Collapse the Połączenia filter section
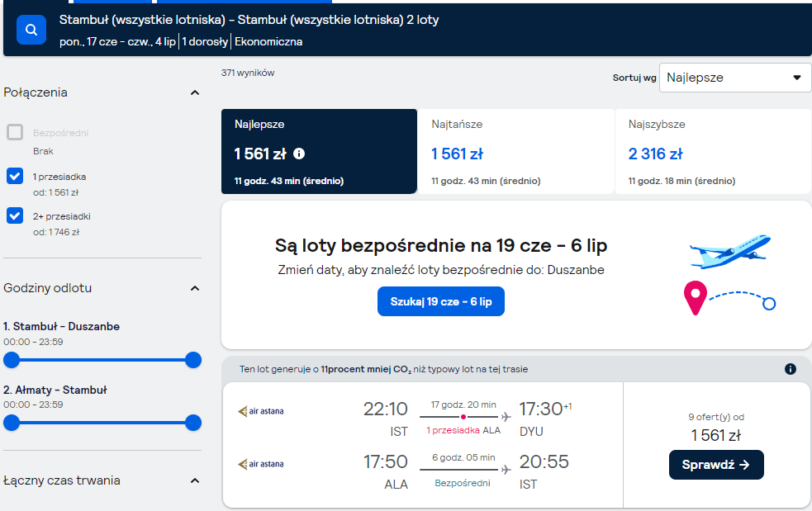This screenshot has width=812, height=511. [195, 92]
